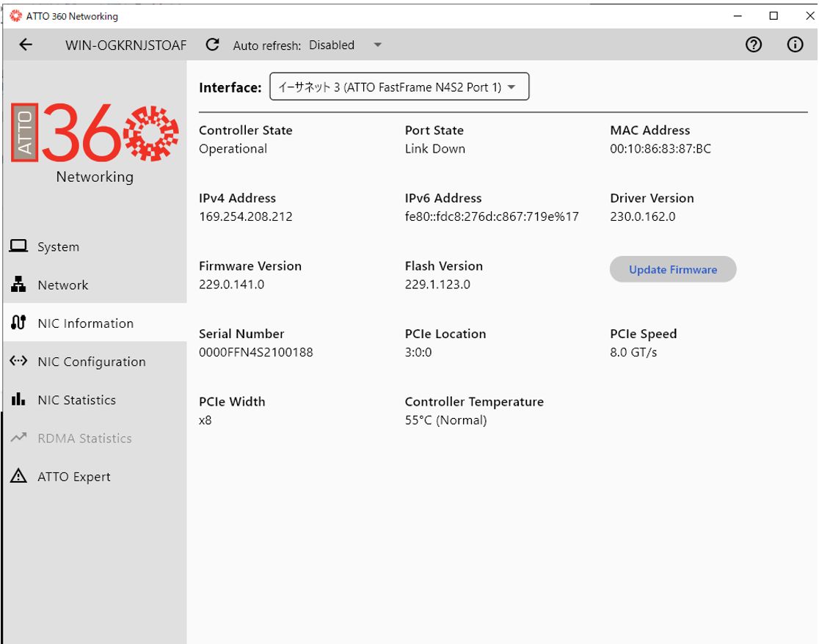Click the ATTO Expert warning triangle icon
The width and height of the screenshot is (819, 644).
[x=18, y=475]
